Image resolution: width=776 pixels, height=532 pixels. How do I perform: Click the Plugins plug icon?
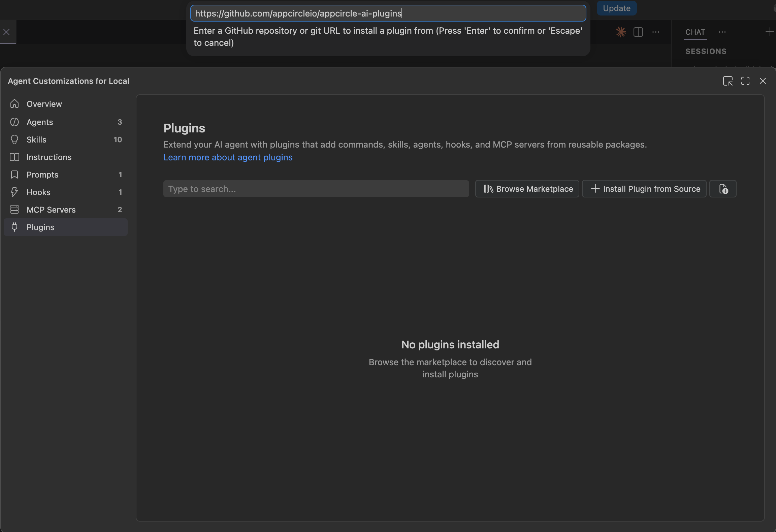pyautogui.click(x=14, y=227)
